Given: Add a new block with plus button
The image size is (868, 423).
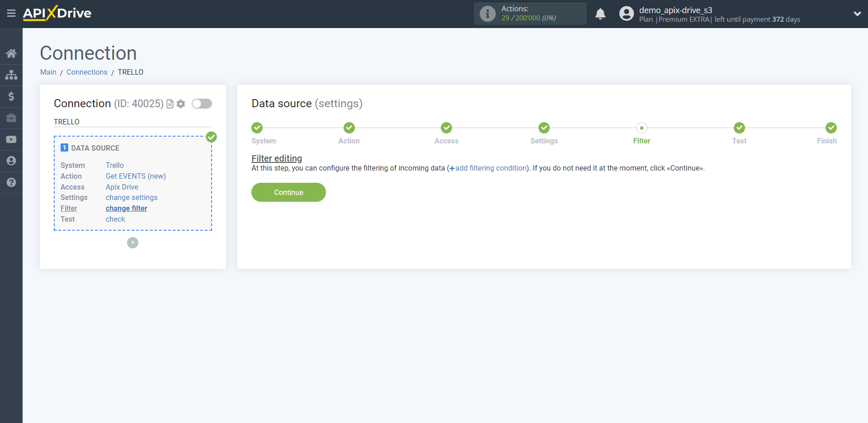Looking at the screenshot, I should point(132,243).
